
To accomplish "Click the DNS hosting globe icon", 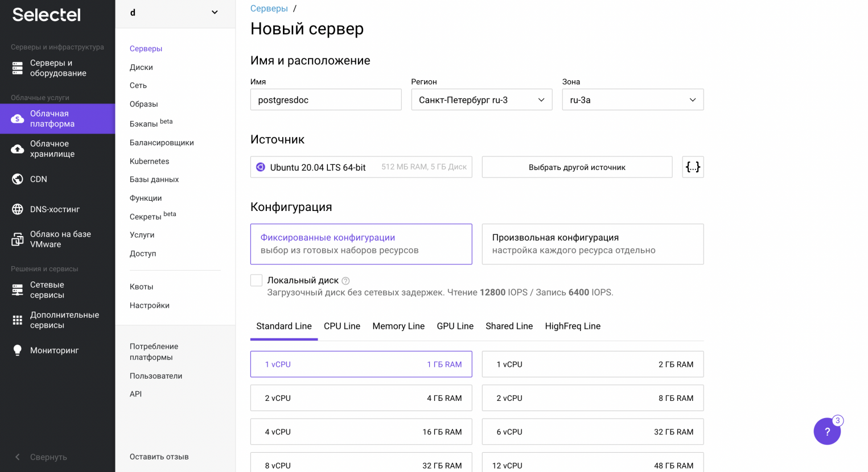I will click(18, 209).
